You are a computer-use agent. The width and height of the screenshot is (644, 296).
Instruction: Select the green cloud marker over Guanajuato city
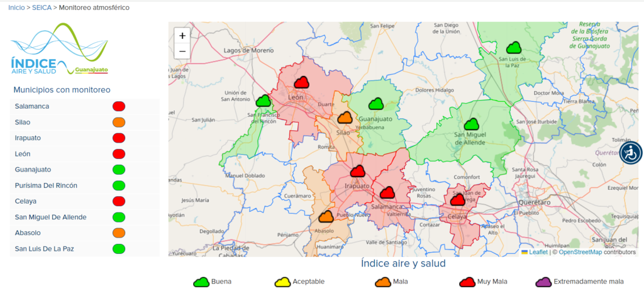(x=376, y=104)
